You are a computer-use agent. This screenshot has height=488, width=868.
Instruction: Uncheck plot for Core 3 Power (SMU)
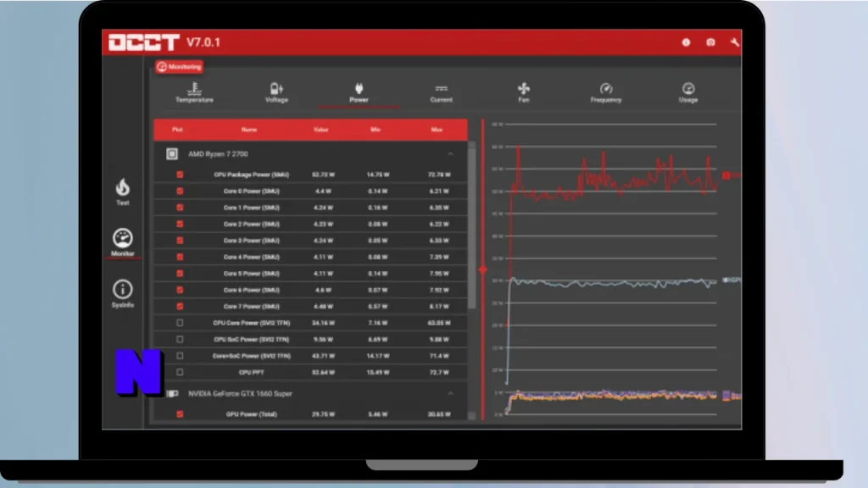pos(180,241)
